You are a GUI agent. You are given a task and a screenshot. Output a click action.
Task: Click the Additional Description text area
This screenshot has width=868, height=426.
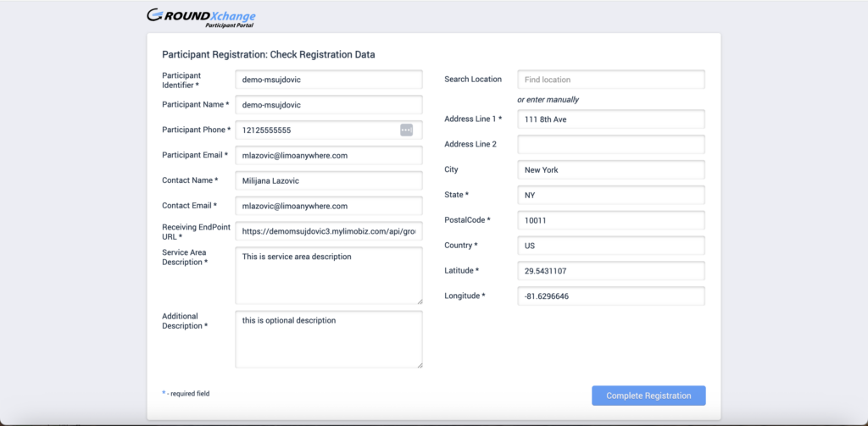click(x=328, y=339)
